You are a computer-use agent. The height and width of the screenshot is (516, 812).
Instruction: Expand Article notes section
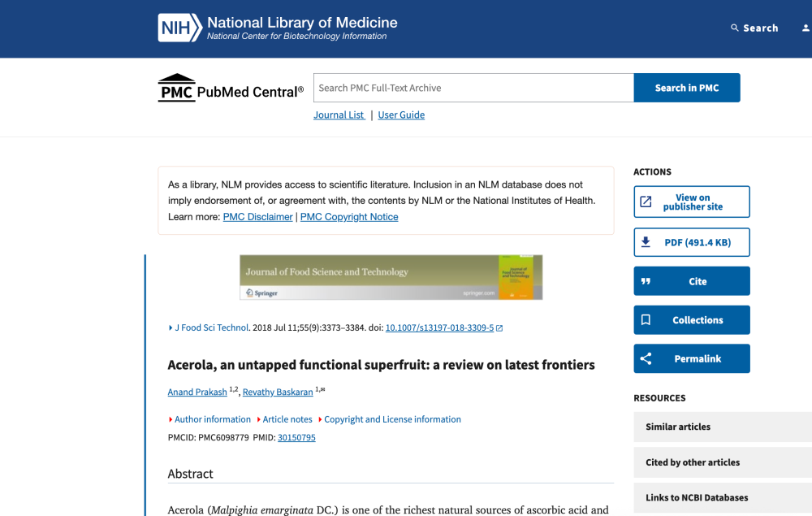point(285,419)
